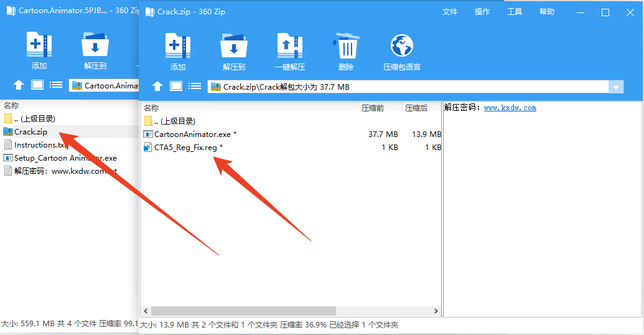This screenshot has height=335, width=644.
Task: Click the 一键解压 toolbar icon
Action: (x=290, y=47)
